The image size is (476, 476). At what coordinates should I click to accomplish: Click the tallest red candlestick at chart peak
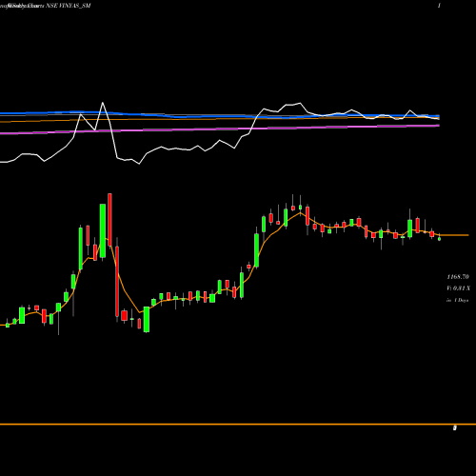[109, 220]
